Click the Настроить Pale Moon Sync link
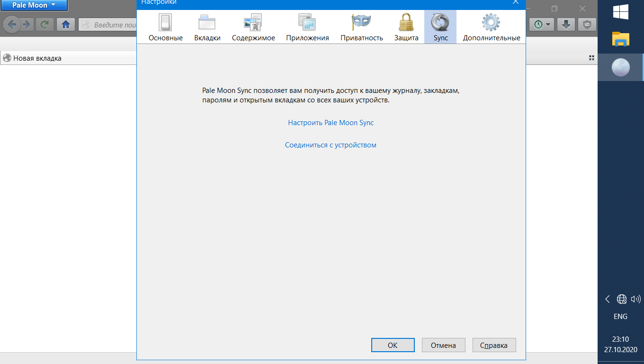The height and width of the screenshot is (364, 644). click(331, 123)
